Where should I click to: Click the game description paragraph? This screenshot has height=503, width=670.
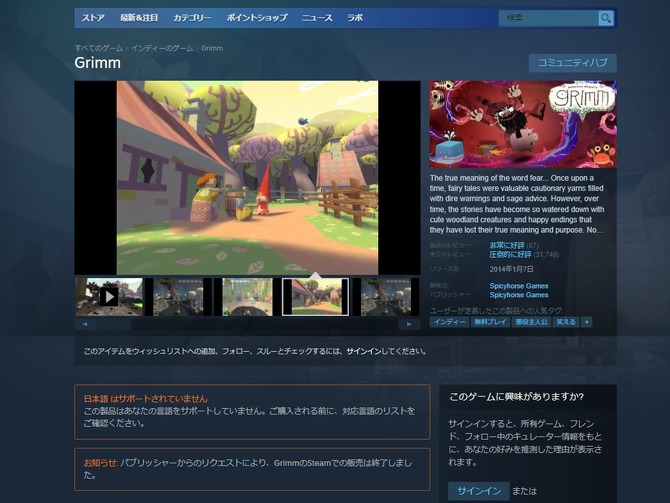click(x=517, y=204)
